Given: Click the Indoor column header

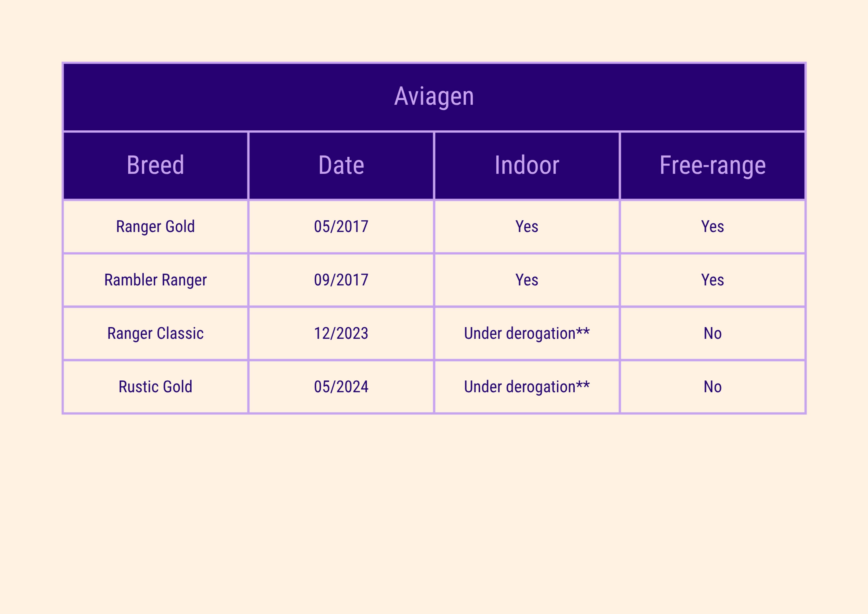Looking at the screenshot, I should tap(527, 165).
